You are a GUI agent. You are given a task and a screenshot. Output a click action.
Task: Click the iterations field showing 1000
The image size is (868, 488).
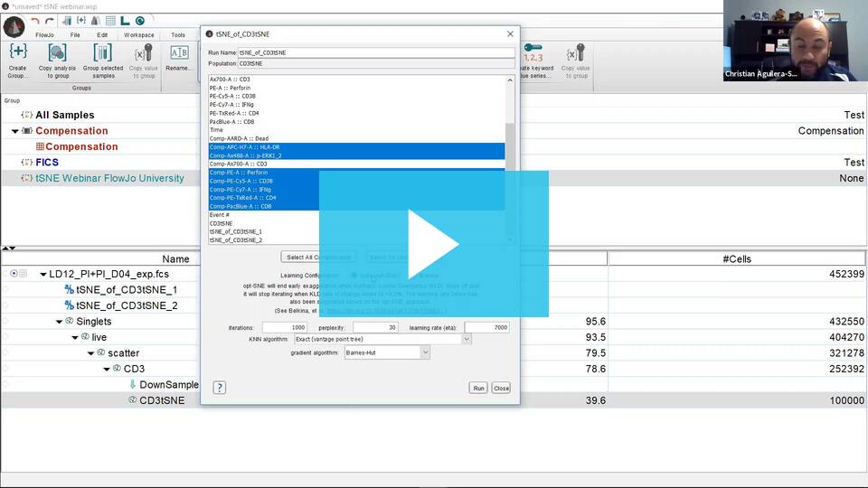point(284,327)
